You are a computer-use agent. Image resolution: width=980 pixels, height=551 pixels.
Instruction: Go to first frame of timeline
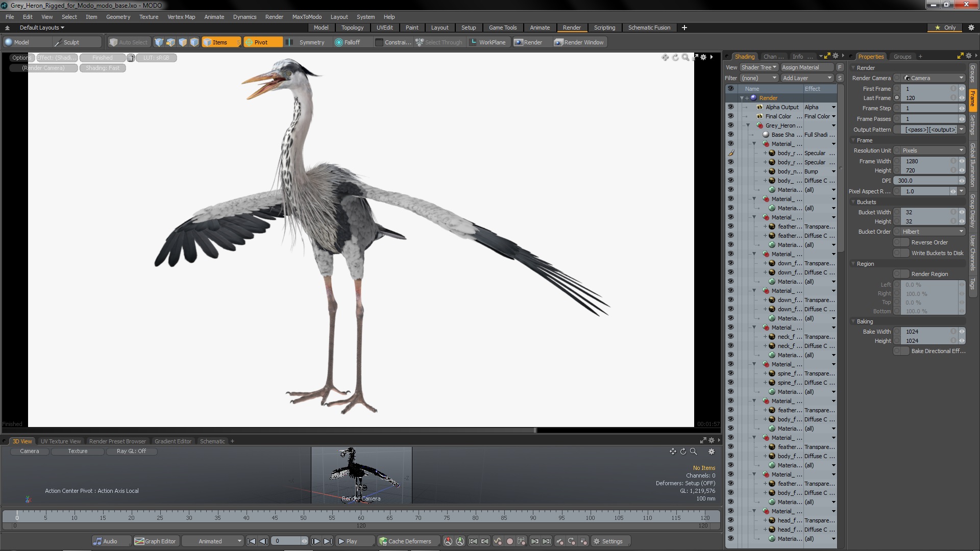[251, 541]
